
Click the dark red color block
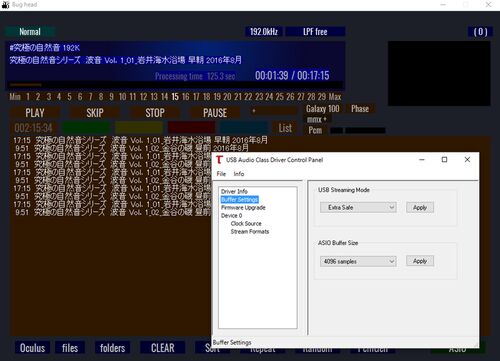[192, 128]
